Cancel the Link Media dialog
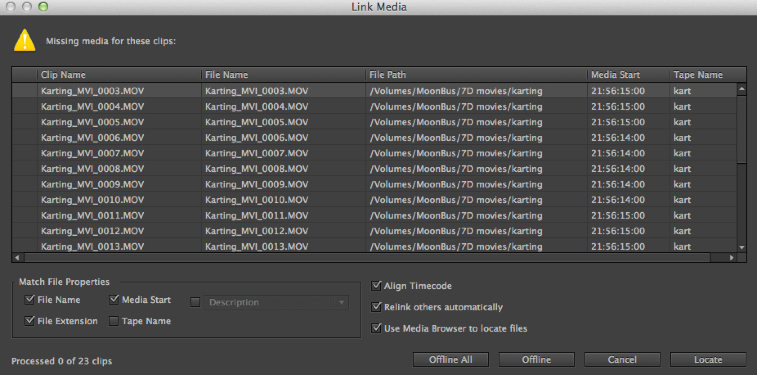Viewport: 757px width, 375px height. (622, 360)
